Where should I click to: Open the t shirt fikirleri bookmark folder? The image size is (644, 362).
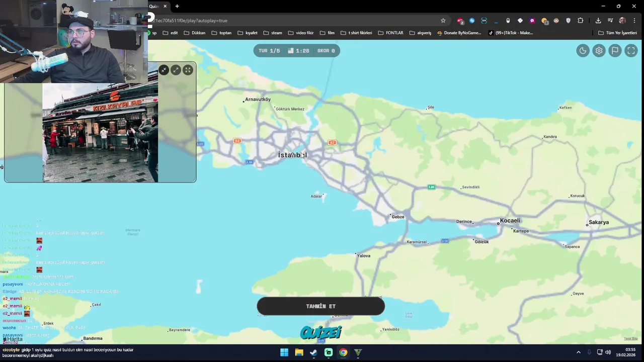point(356,33)
